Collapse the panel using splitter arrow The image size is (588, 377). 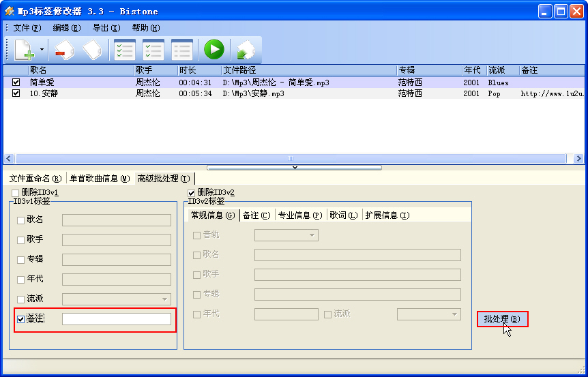click(x=294, y=167)
